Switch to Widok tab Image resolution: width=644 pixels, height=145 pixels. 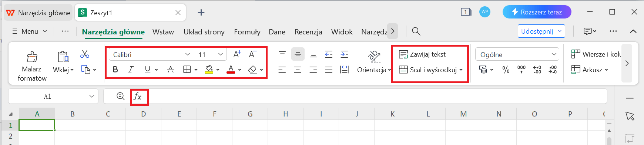(x=342, y=32)
